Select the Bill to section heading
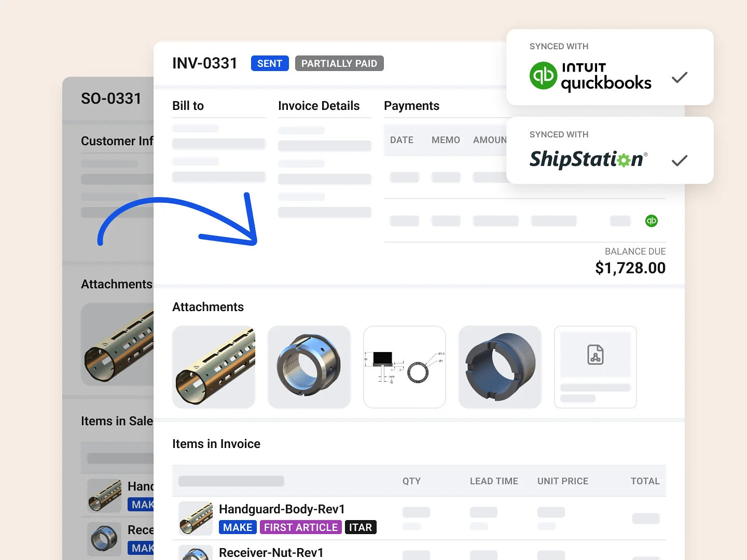 [188, 106]
